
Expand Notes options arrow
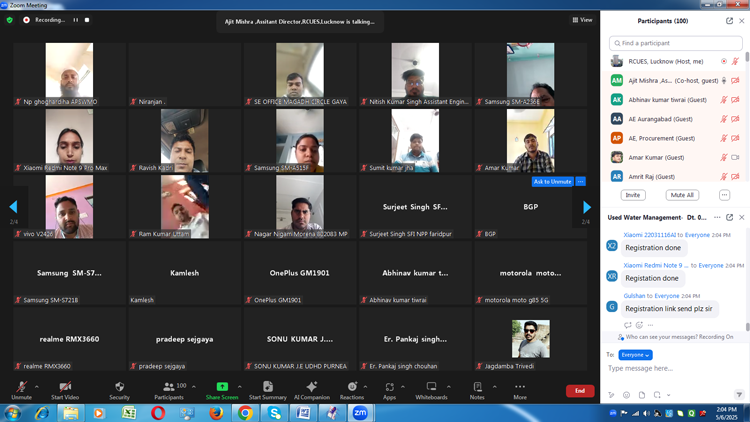tap(495, 387)
